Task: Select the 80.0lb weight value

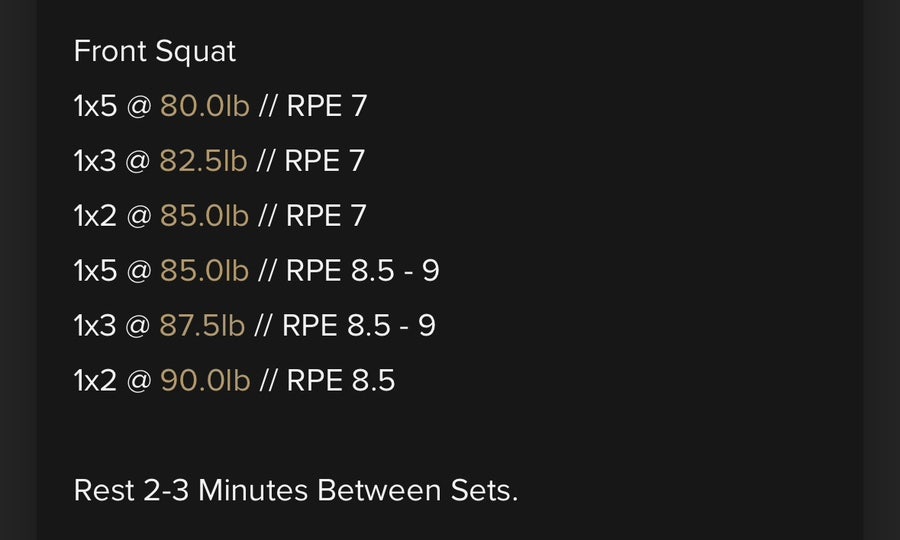Action: 204,106
